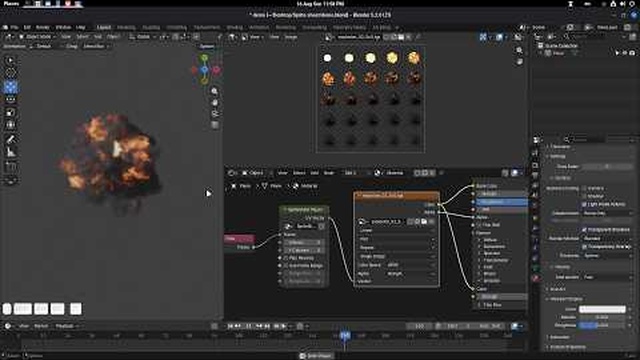
Task: Click the current frame field in timeline
Action: coord(419,326)
